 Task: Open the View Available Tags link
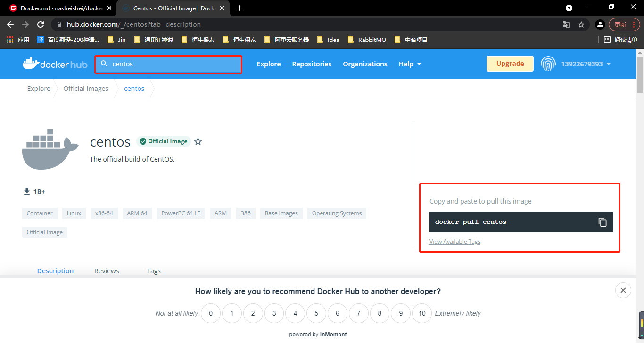pos(455,242)
